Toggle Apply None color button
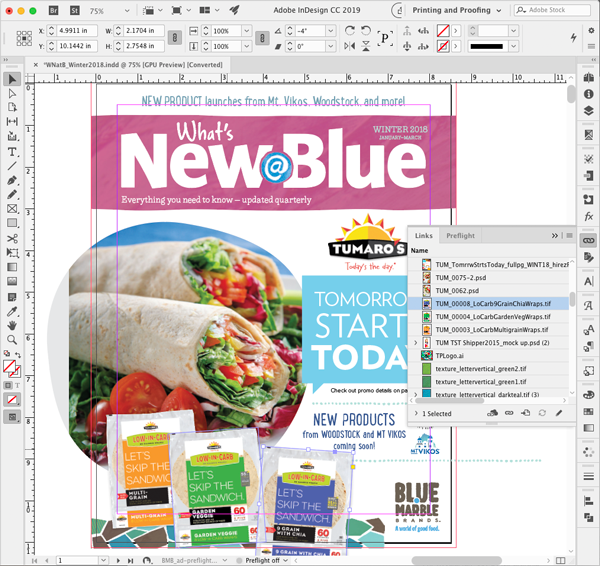 pos(12,400)
